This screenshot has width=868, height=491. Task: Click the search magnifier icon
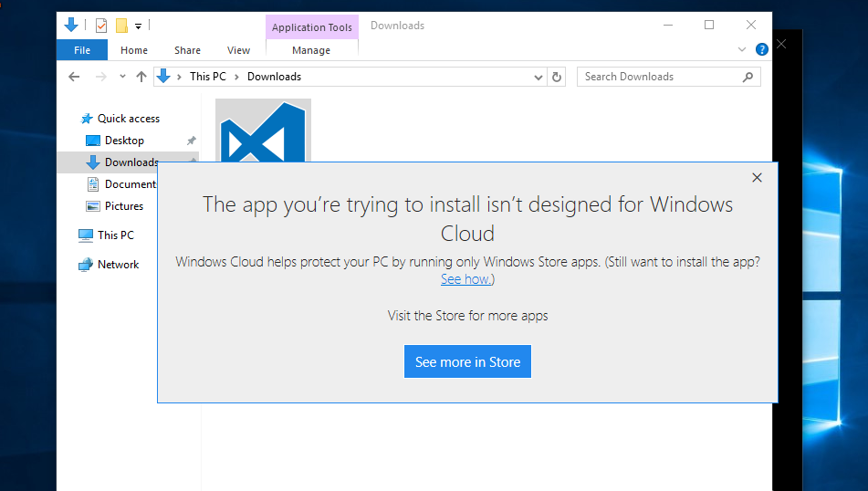[748, 77]
